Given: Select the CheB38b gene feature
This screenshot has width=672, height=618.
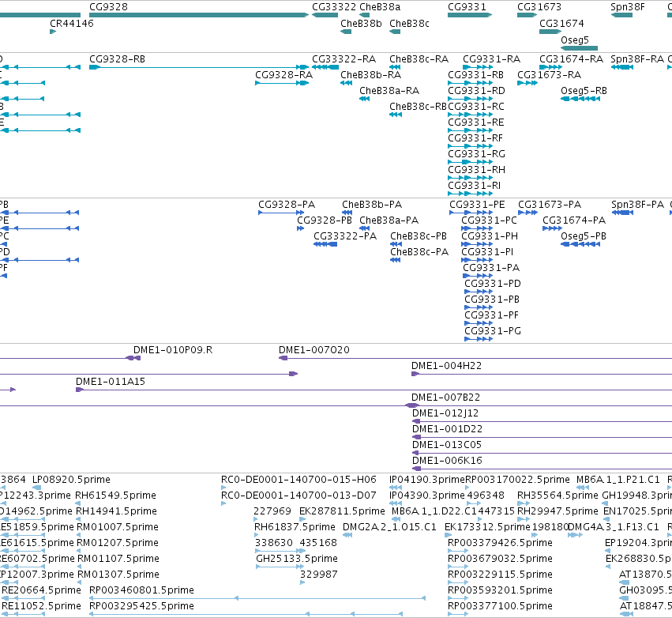Looking at the screenshot, I should [x=346, y=32].
